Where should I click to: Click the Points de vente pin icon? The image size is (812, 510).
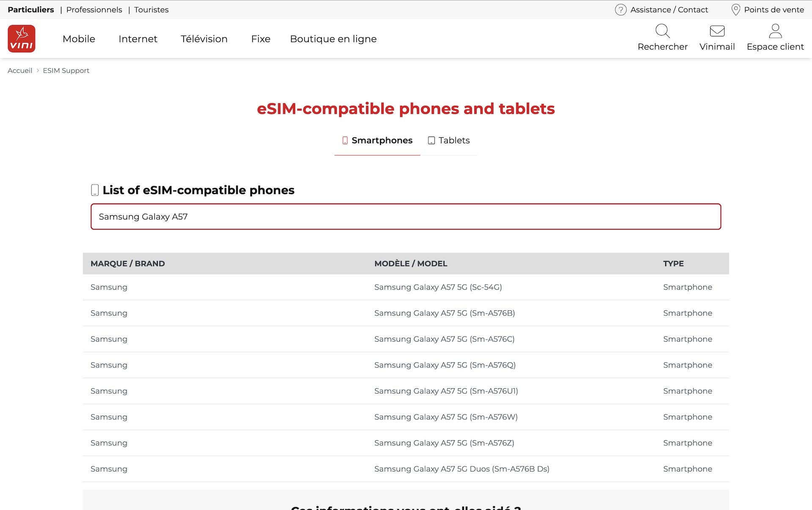tap(735, 10)
